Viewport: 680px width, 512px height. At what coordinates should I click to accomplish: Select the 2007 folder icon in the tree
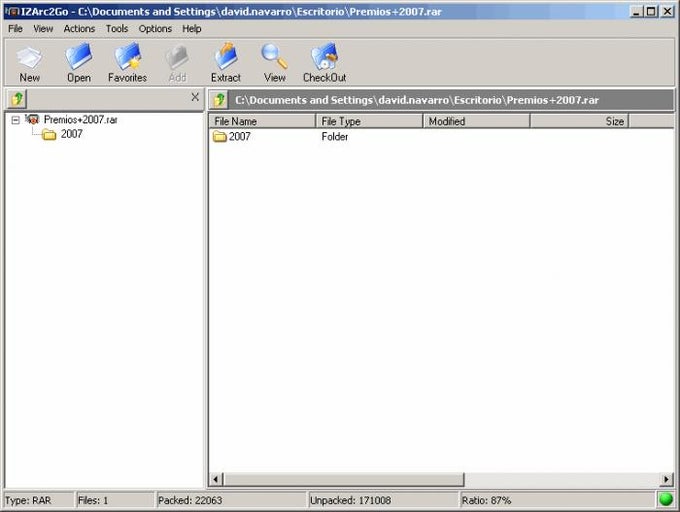(x=49, y=135)
